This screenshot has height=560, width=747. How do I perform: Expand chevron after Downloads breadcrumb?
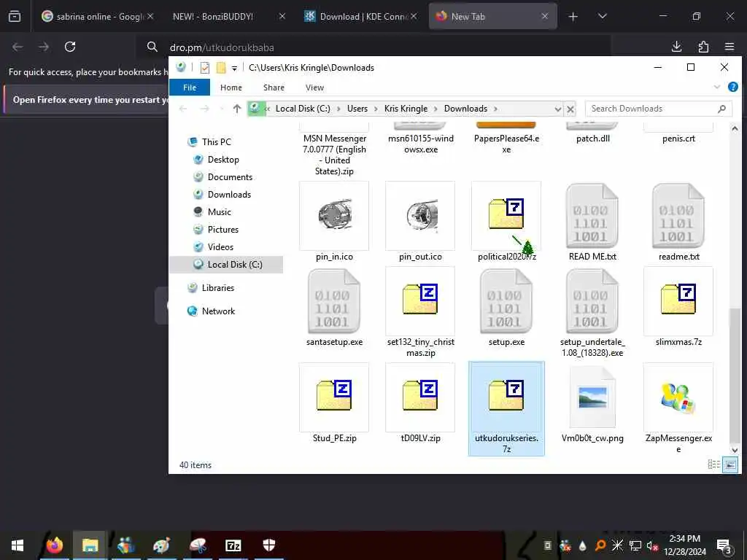(495, 109)
